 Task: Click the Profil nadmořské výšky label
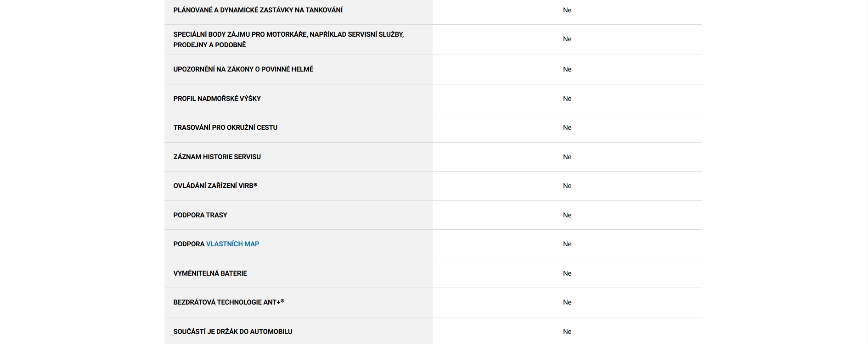[217, 99]
